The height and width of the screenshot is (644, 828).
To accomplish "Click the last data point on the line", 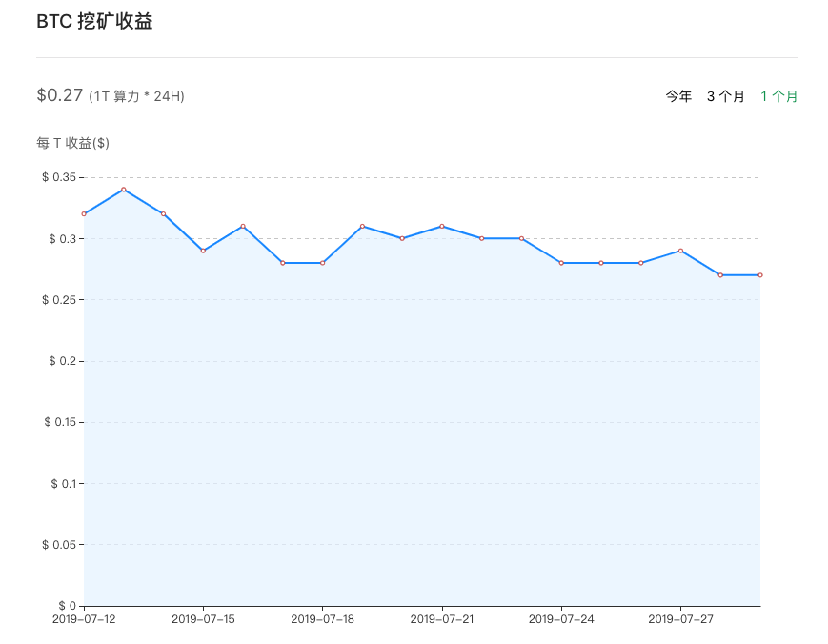I will pyautogui.click(x=760, y=275).
